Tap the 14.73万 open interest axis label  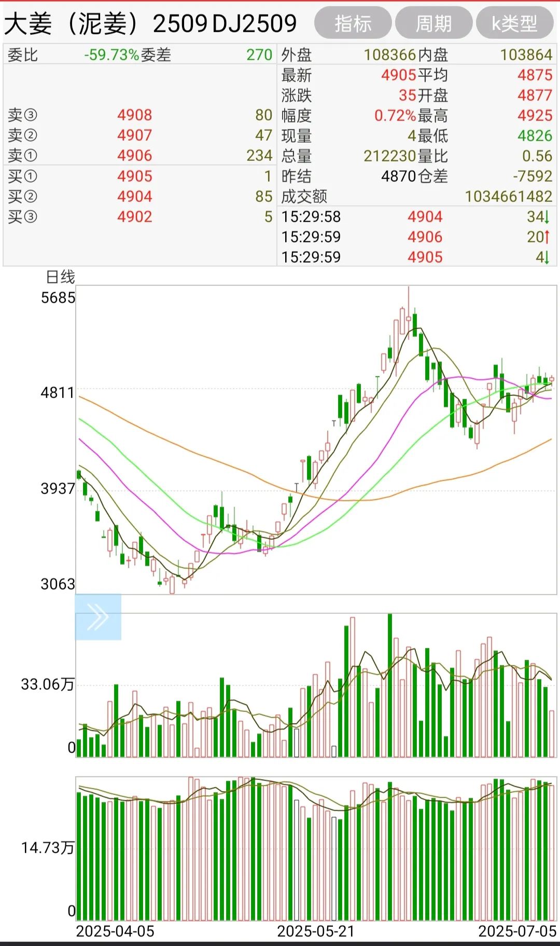point(48,848)
